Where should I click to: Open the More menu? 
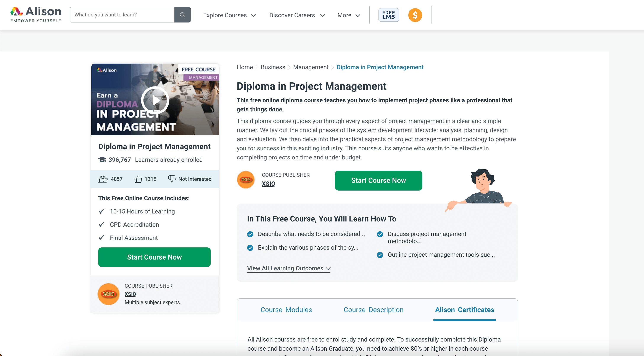[x=348, y=15]
